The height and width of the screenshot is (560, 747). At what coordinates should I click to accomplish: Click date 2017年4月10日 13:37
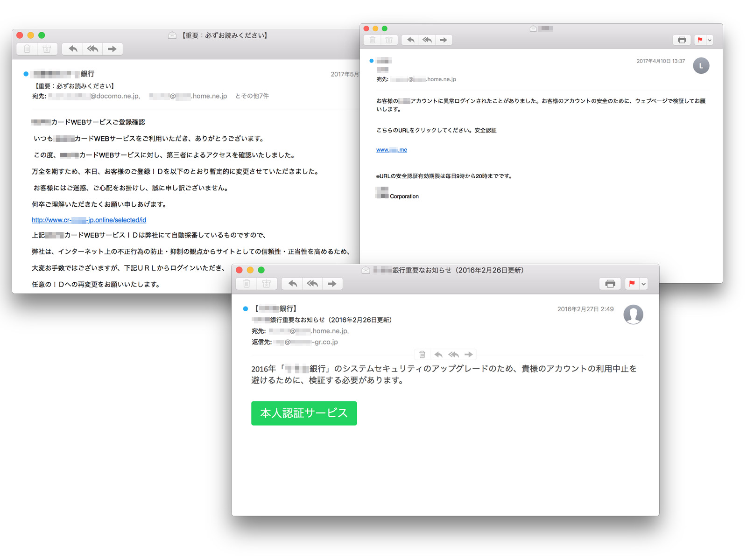click(x=661, y=61)
